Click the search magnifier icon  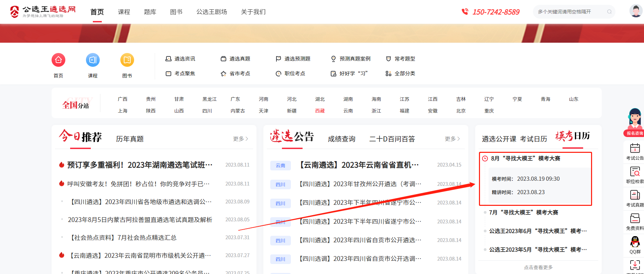609,12
